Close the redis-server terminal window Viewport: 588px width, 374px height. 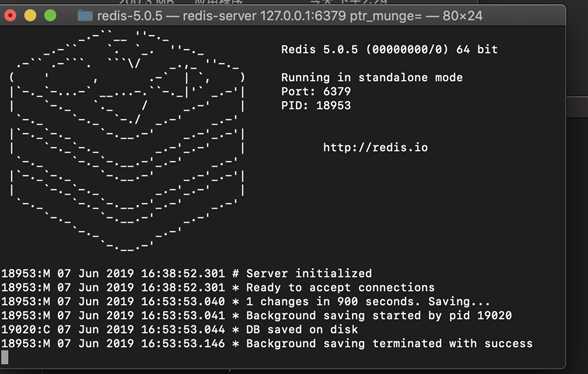10,15
